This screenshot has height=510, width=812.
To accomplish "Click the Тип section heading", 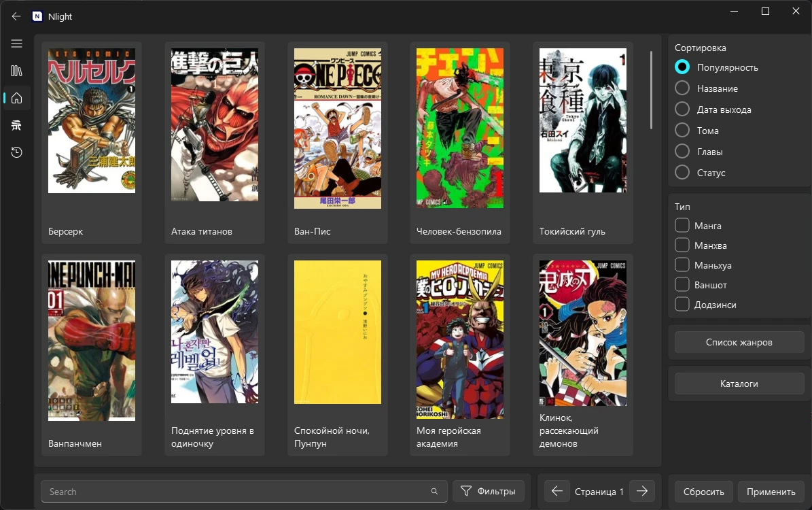I will [x=682, y=206].
